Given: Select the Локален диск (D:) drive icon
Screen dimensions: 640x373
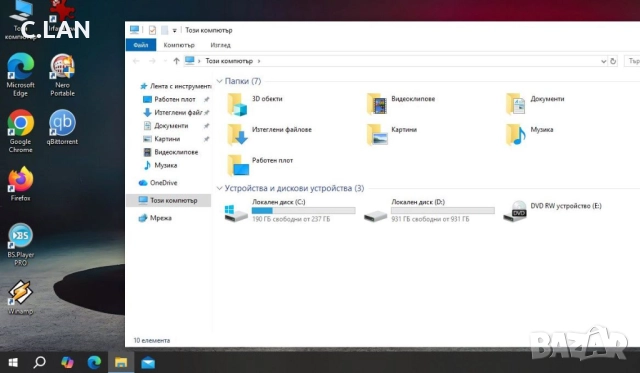Looking at the screenshot, I should point(376,216).
